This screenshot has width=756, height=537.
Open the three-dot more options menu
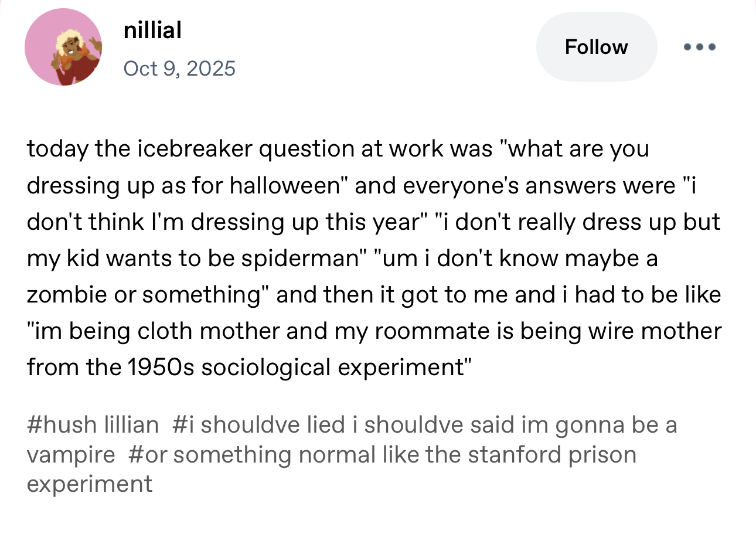click(x=699, y=47)
